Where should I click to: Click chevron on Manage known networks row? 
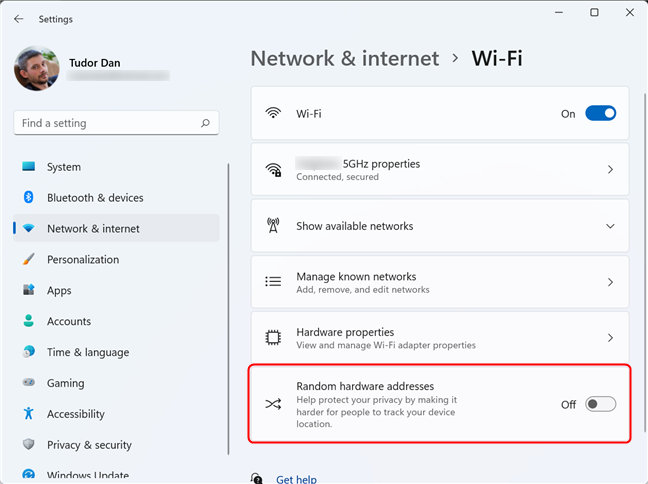coord(610,282)
